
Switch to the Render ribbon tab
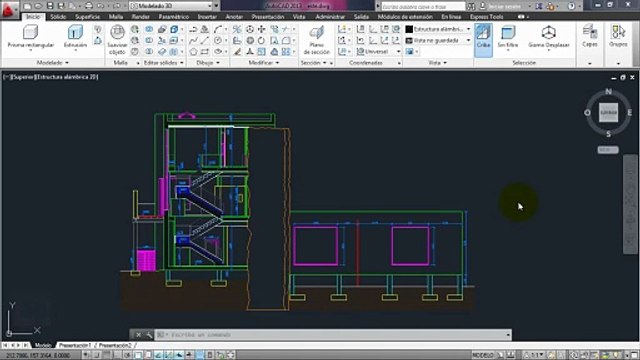tap(140, 17)
